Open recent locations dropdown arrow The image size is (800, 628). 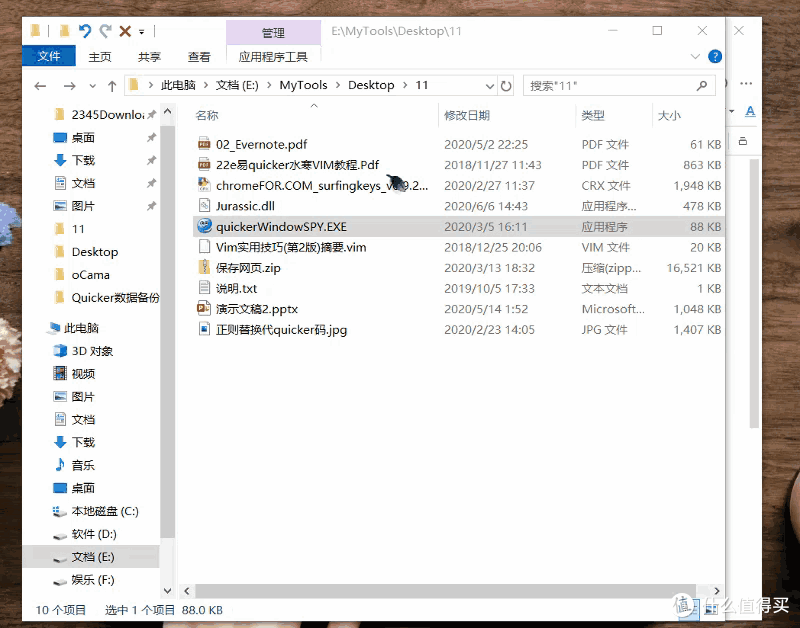click(x=92, y=86)
